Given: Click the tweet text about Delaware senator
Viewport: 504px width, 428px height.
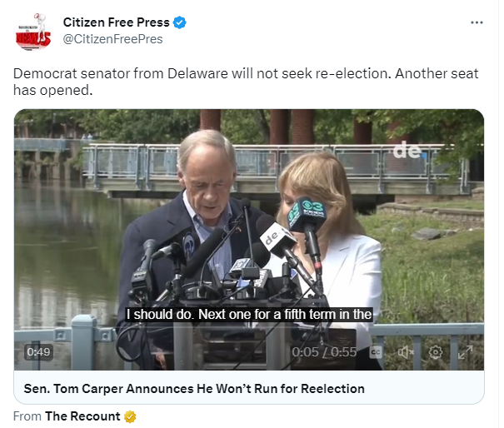Looking at the screenshot, I should (246, 82).
